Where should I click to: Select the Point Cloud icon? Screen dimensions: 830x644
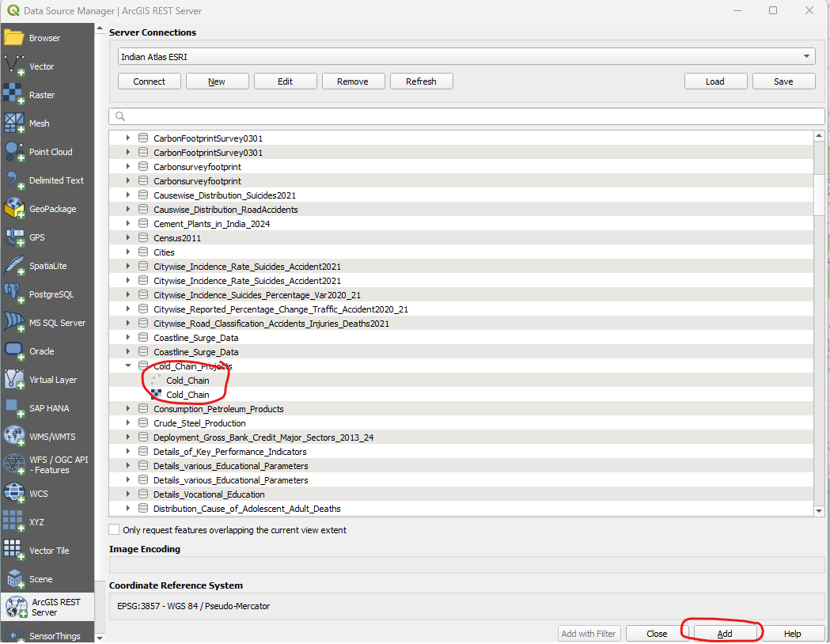(x=14, y=152)
